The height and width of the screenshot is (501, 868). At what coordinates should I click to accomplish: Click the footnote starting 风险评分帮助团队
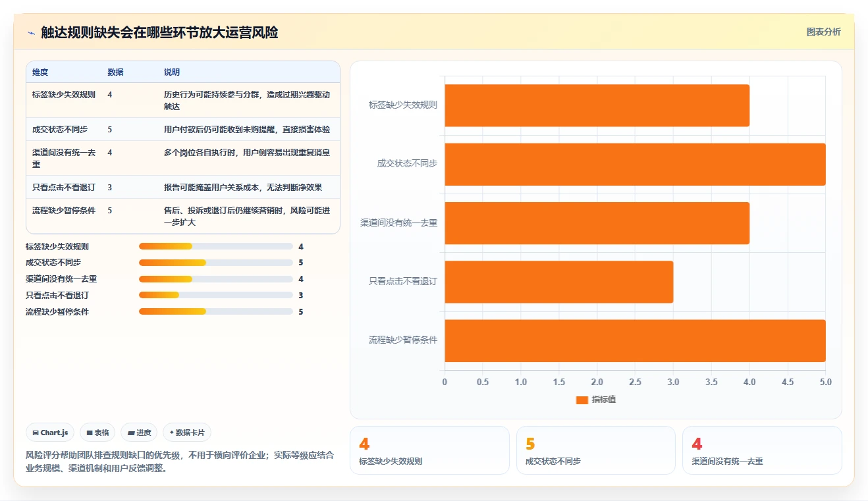[180, 461]
